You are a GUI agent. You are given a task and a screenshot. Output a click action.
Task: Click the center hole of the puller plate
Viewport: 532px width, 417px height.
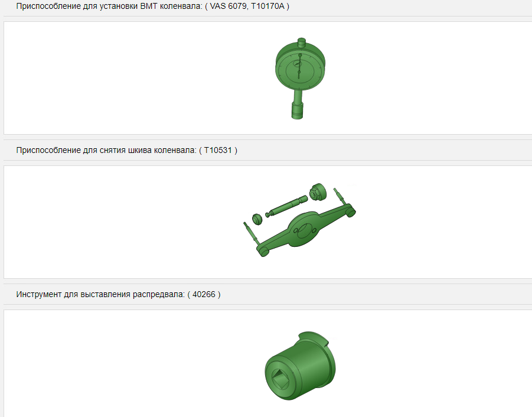point(304,230)
